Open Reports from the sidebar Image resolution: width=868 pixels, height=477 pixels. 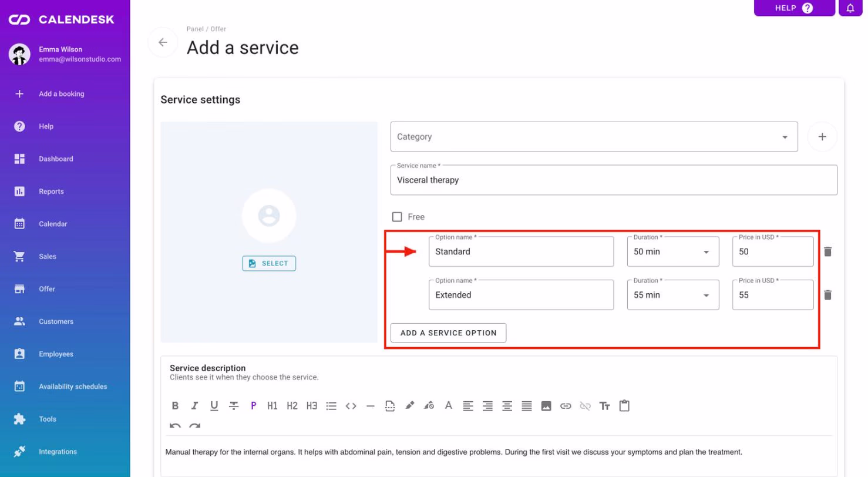click(65, 192)
